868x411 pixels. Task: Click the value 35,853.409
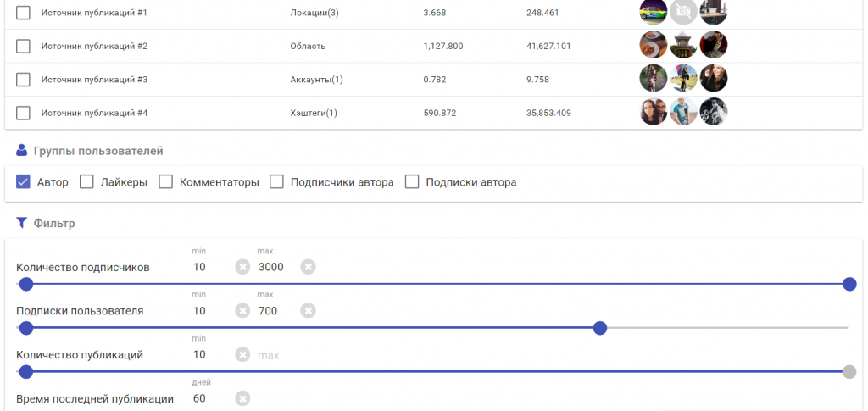548,114
